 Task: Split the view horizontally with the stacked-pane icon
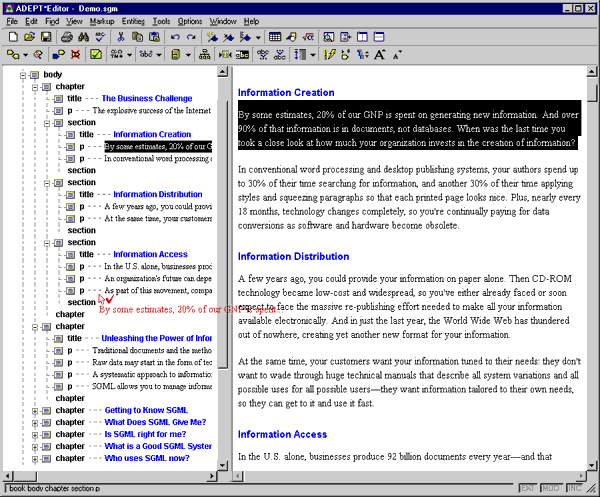pos(379,37)
